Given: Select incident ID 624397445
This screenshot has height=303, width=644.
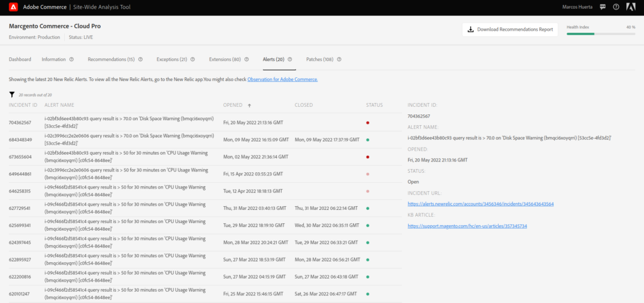Looking at the screenshot, I should (x=19, y=243).
